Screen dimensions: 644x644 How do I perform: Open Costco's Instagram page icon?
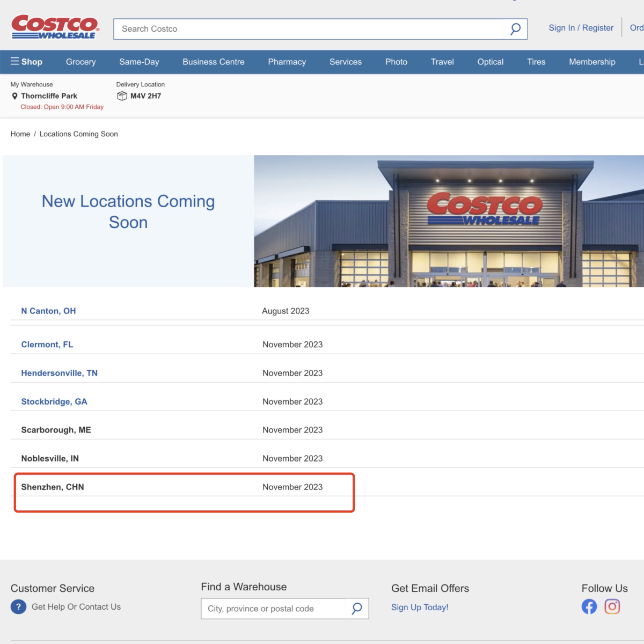(612, 607)
